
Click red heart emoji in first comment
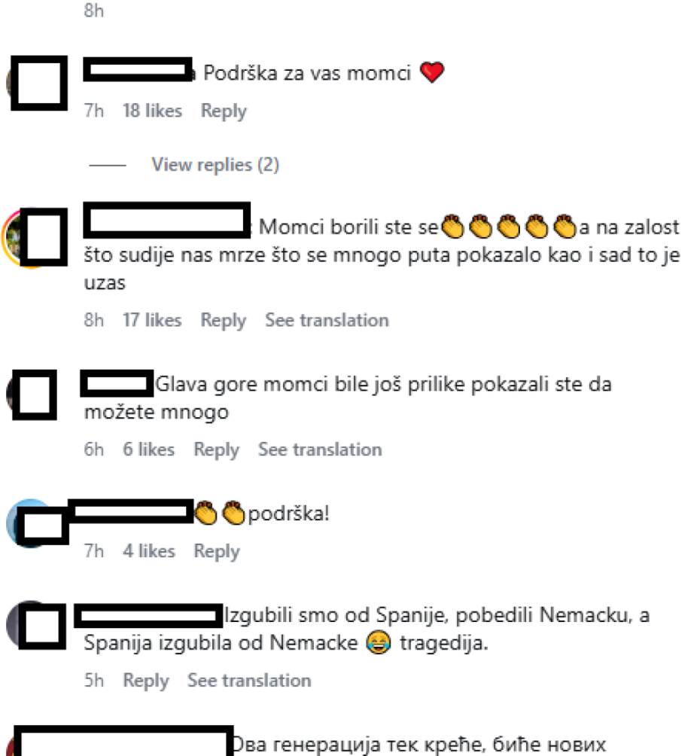(431, 73)
